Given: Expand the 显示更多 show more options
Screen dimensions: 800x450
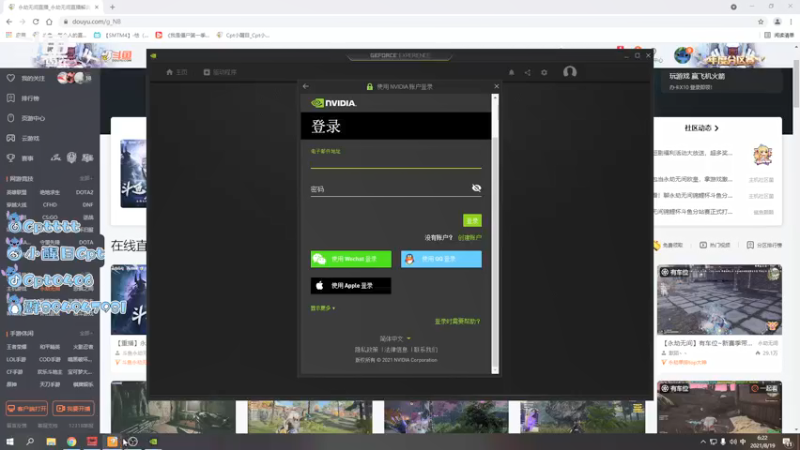Looking at the screenshot, I should click(x=323, y=308).
